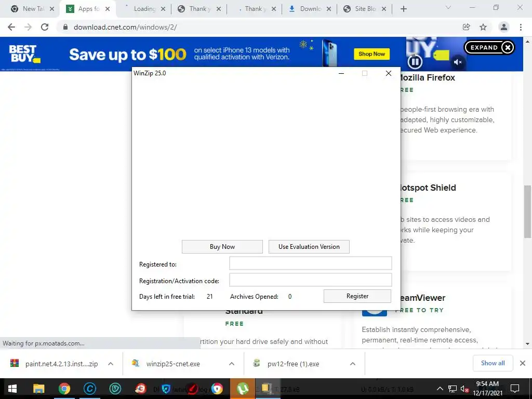Click the site lock padlock icon
532x399 pixels.
[65, 27]
